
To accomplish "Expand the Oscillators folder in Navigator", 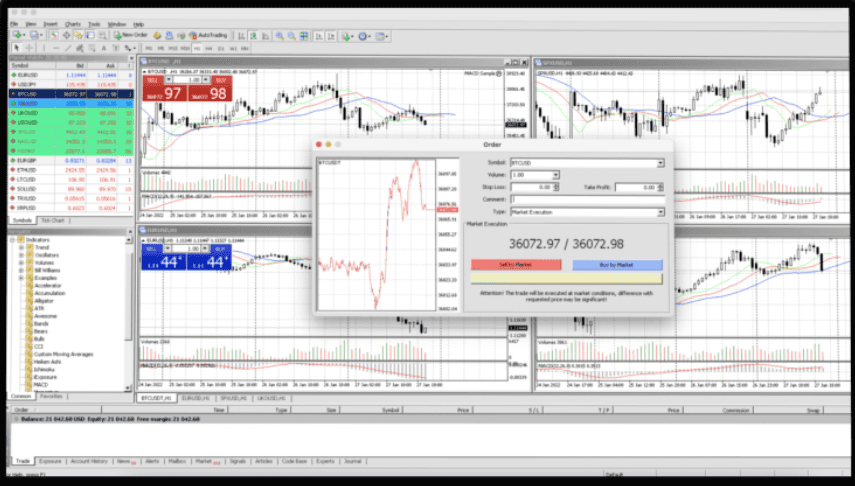I will pos(22,255).
